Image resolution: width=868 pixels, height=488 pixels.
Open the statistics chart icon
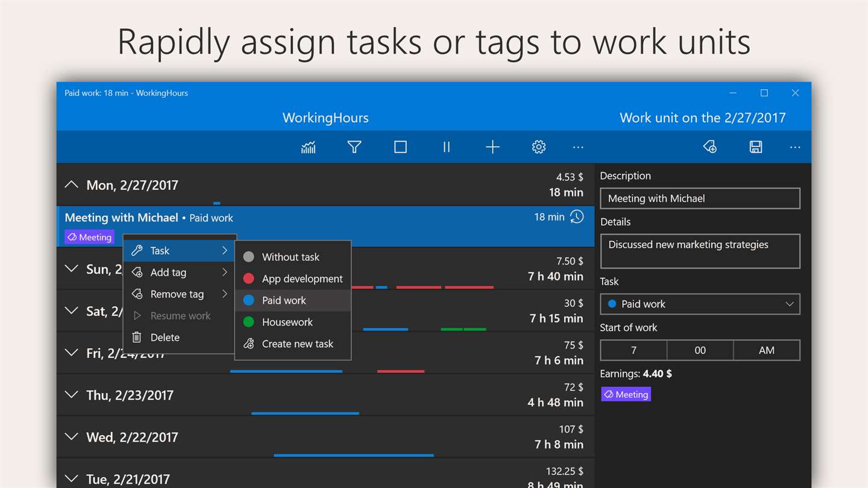(x=308, y=147)
